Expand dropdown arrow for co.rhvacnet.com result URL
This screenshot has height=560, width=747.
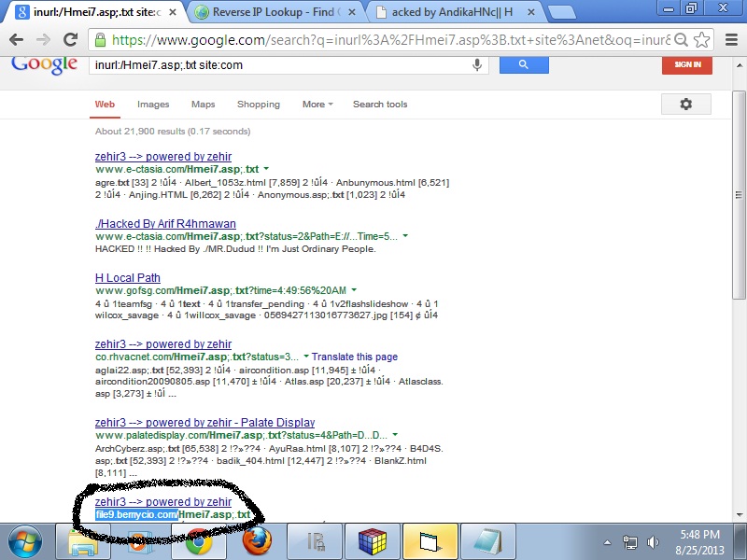pos(306,357)
